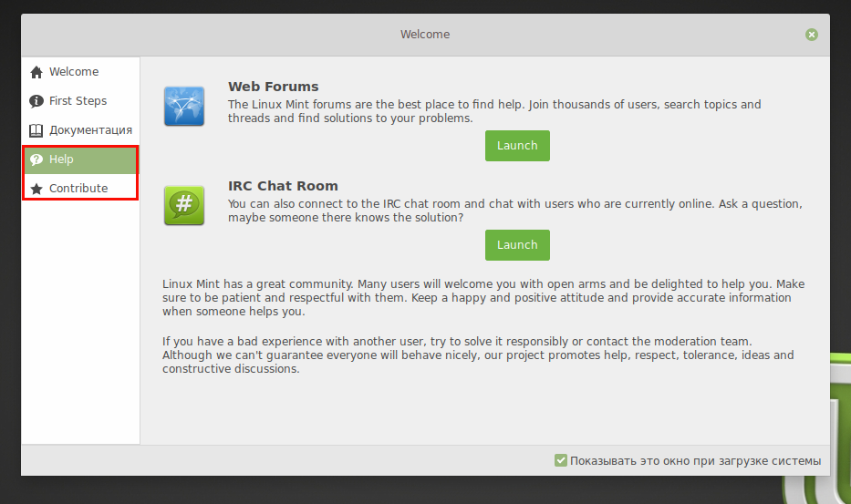This screenshot has height=504, width=851.
Task: Uncheck 'Показывать это окно при загрузке системы' checkbox
Action: tap(561, 460)
